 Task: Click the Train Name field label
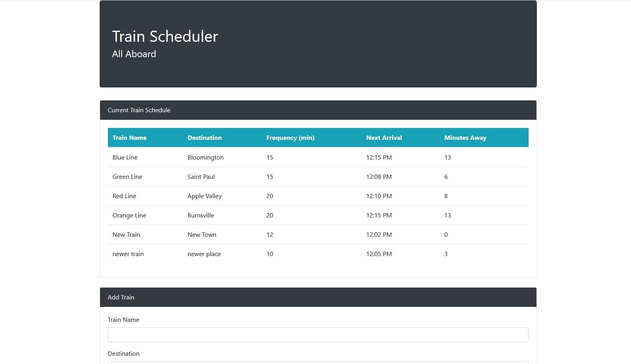(x=123, y=320)
